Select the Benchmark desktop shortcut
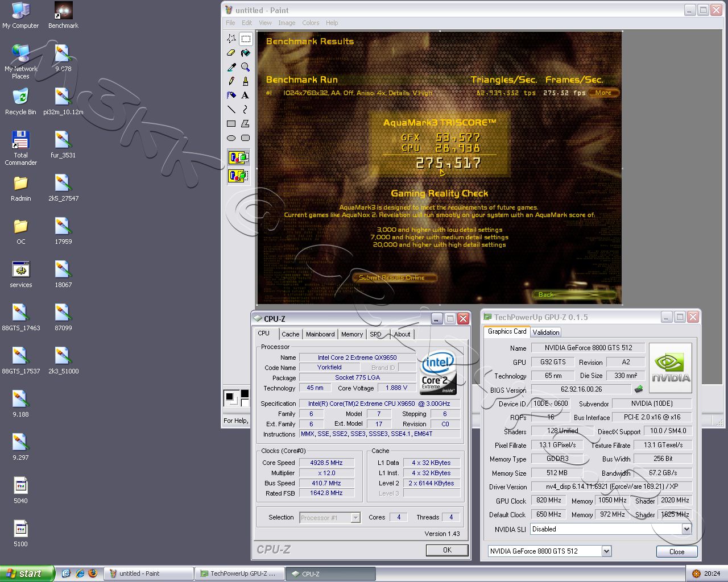 coord(63,15)
